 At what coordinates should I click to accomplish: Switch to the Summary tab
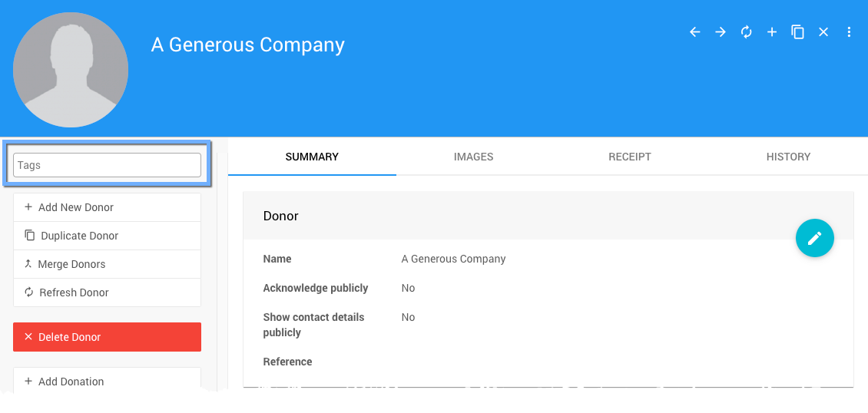pos(312,157)
